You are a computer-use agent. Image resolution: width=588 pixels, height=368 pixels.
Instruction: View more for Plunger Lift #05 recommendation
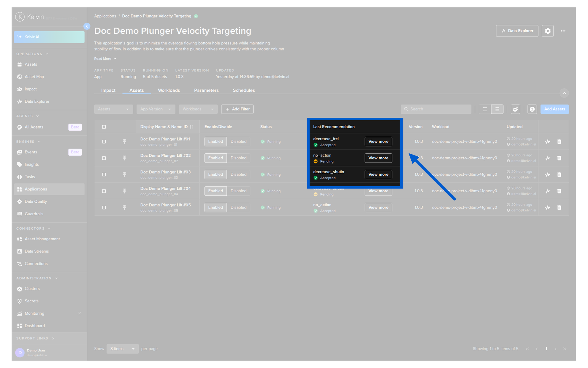click(x=378, y=208)
